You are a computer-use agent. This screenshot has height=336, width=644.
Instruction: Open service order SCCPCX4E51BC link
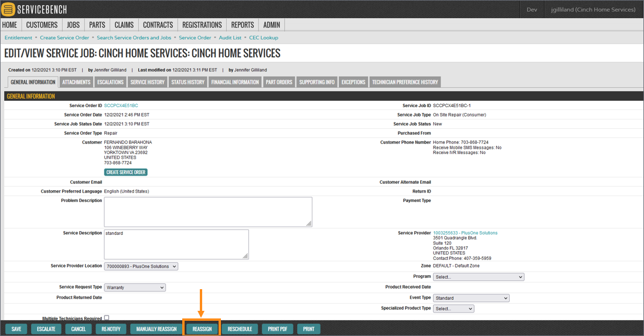[121, 106]
